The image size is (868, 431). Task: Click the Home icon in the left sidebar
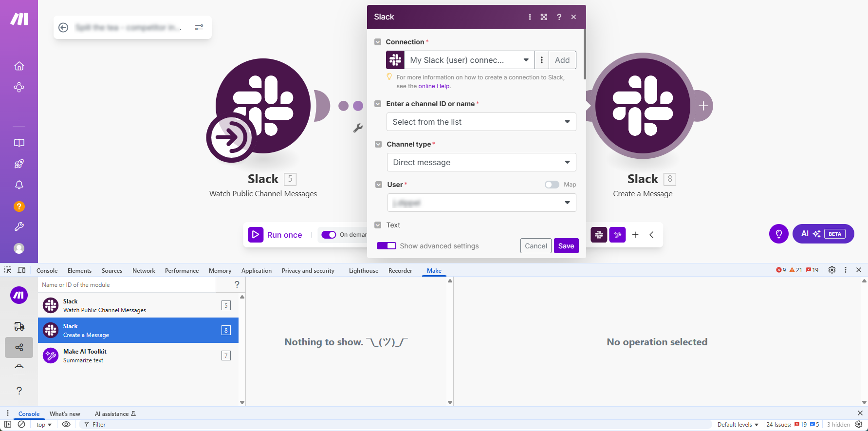click(19, 66)
